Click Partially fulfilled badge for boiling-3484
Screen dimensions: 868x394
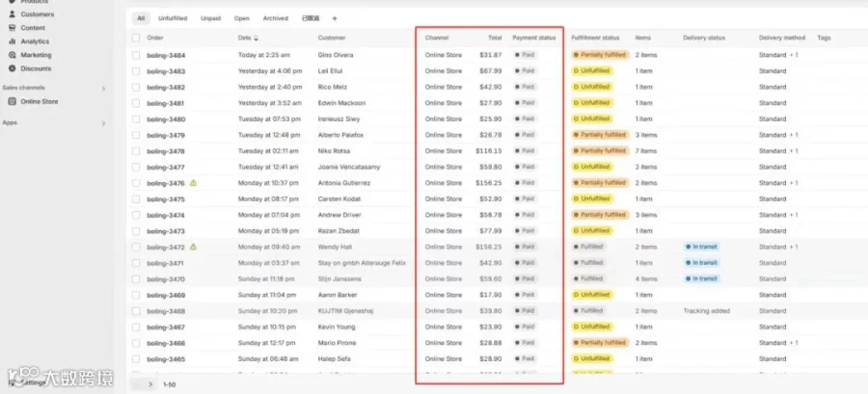600,55
